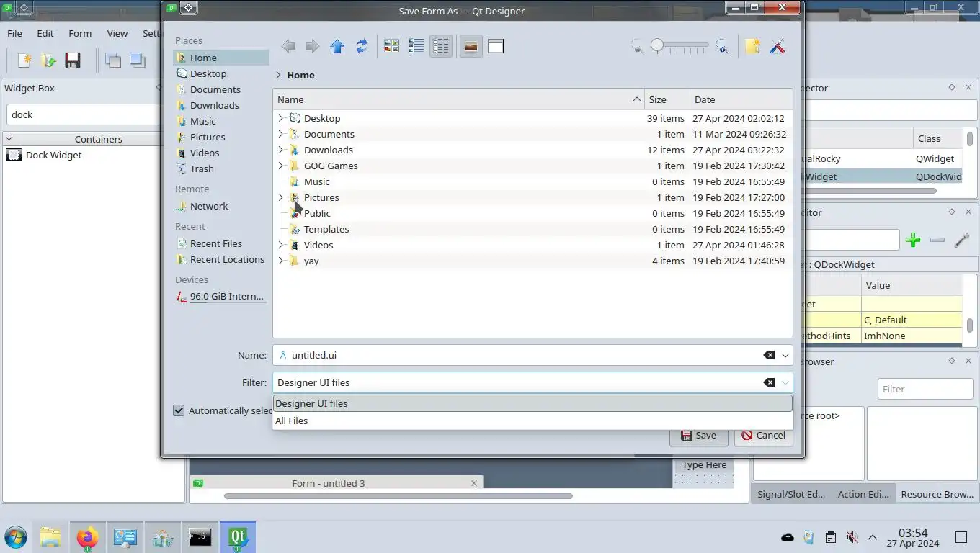Viewport: 980px width, 553px height.
Task: Launch Firefox from the taskbar
Action: coord(88,537)
